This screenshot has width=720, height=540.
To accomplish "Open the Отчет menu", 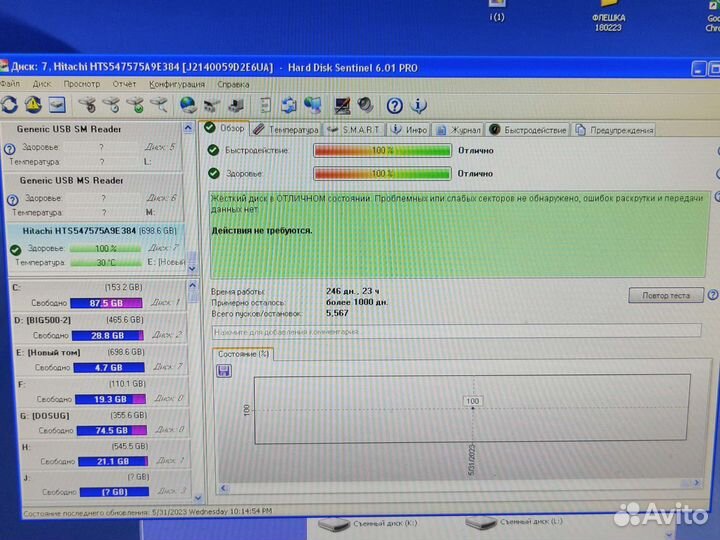I will 124,84.
